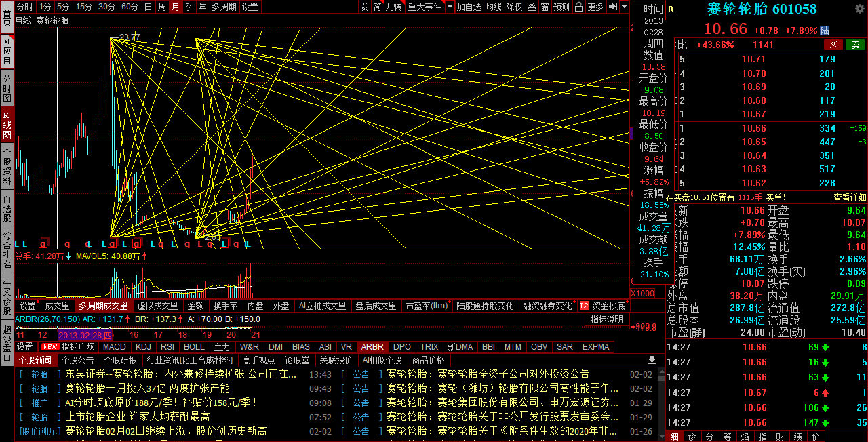Viewport: 868px width, 442px height.
Task: Switch to 个股公告 news tab
Action: point(77,360)
